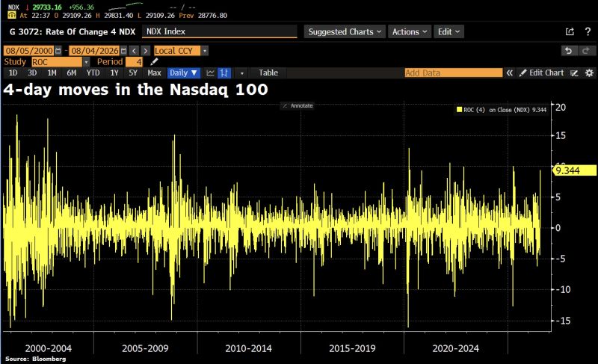Click the yellow ROC legend swatch
Image resolution: width=598 pixels, height=364 pixels.
459,110
